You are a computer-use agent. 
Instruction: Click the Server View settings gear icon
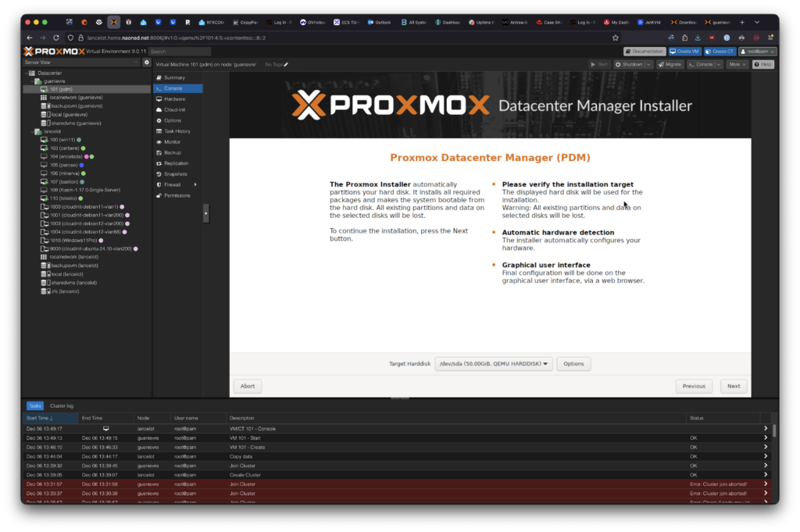(146, 62)
